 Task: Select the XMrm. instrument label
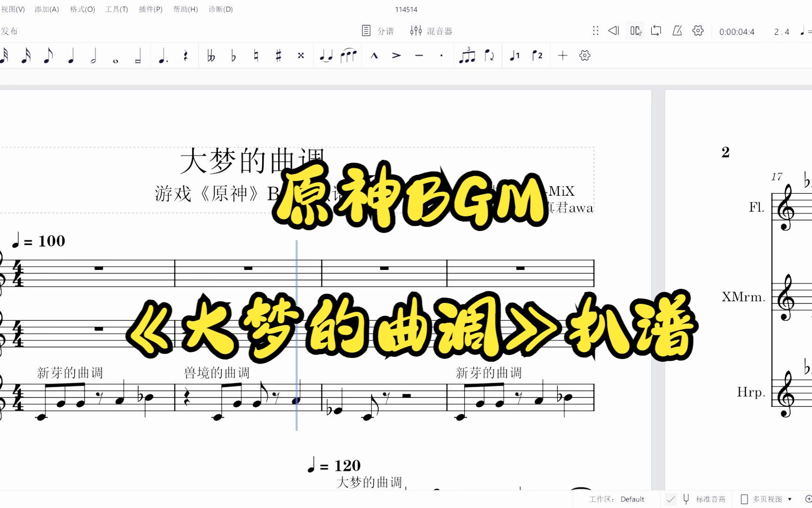pos(743,297)
